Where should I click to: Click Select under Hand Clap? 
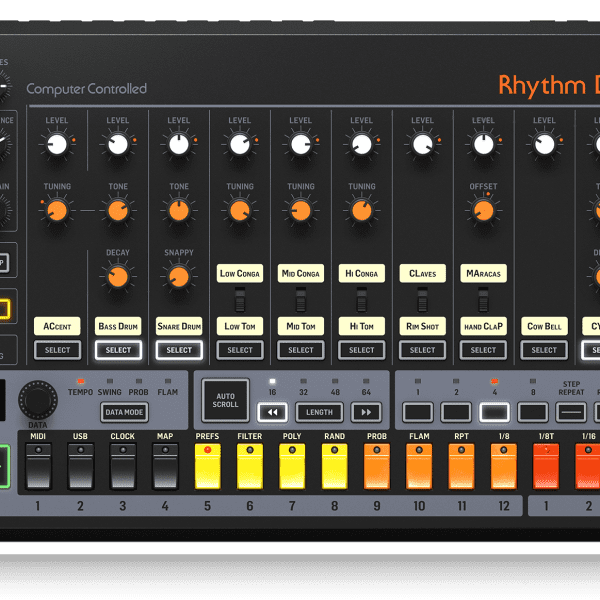[483, 350]
